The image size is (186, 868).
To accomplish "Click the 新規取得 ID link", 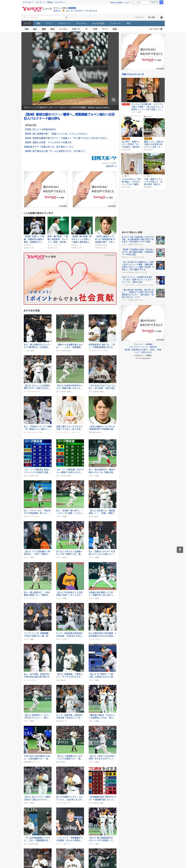I will [72, 8].
